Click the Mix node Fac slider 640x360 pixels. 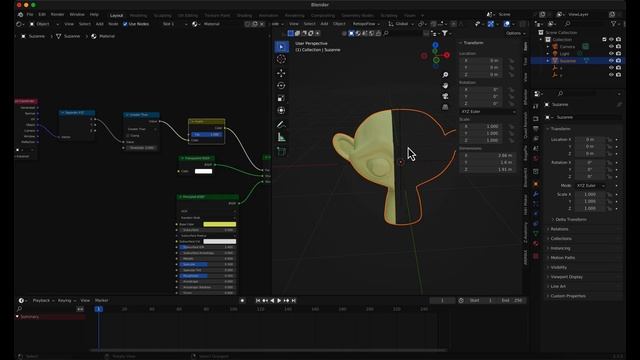207,134
